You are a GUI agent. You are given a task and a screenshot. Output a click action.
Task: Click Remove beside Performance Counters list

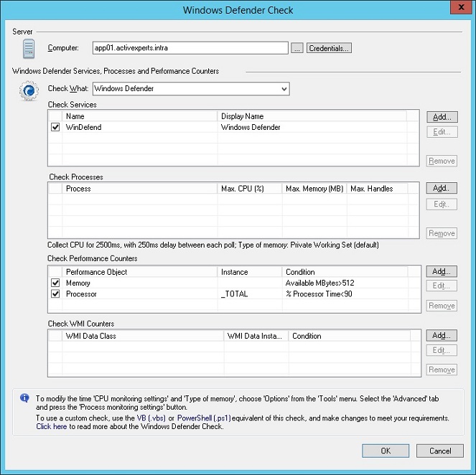[x=442, y=306]
